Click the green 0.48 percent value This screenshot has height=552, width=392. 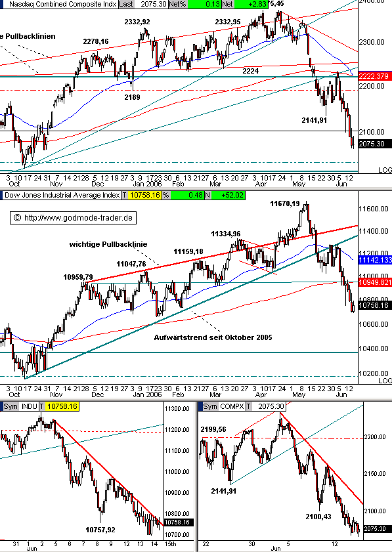pos(188,195)
